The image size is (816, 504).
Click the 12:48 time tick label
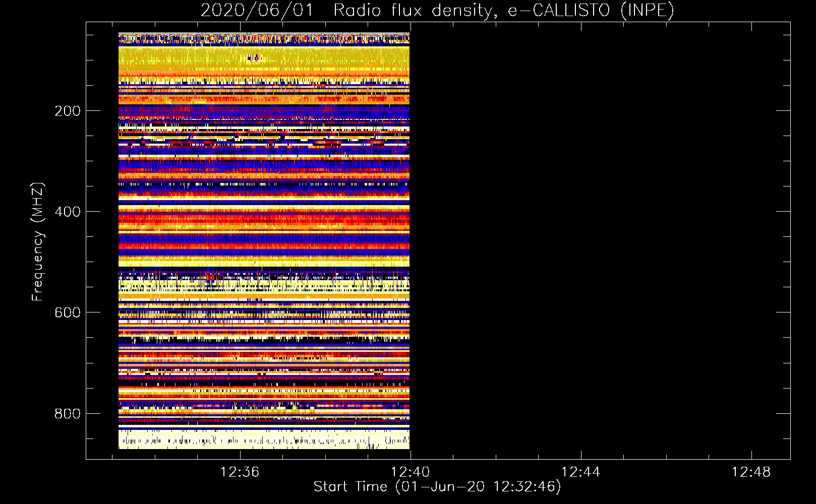(751, 472)
